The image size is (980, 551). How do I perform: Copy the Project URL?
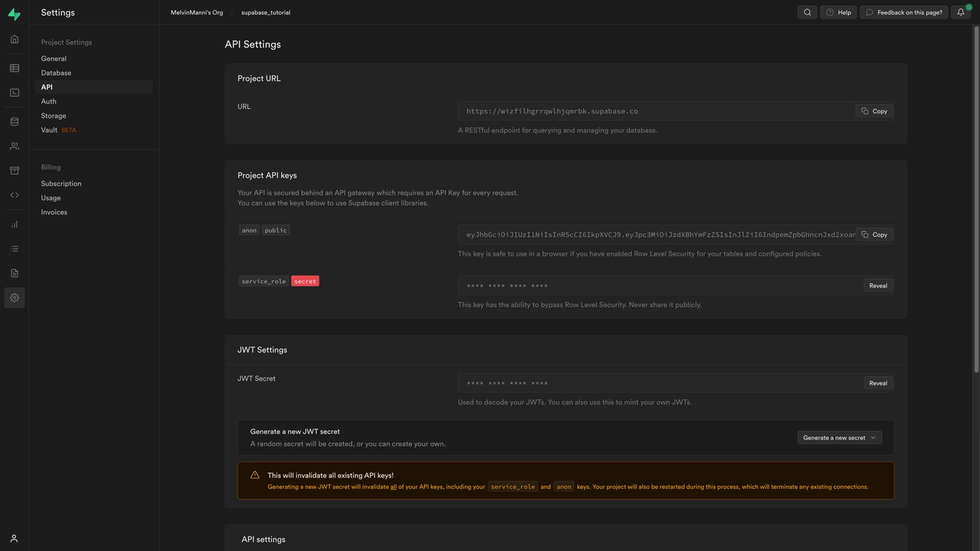click(x=874, y=111)
